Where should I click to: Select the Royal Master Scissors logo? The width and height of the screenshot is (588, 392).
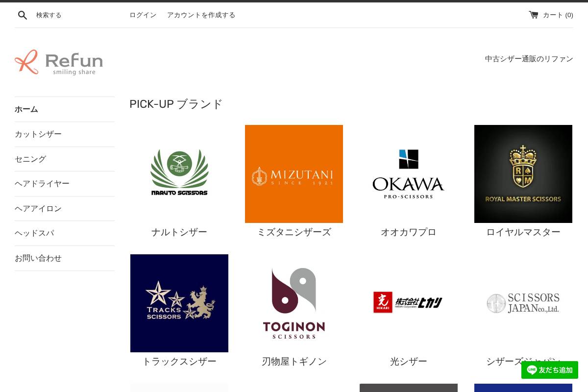tap(523, 173)
